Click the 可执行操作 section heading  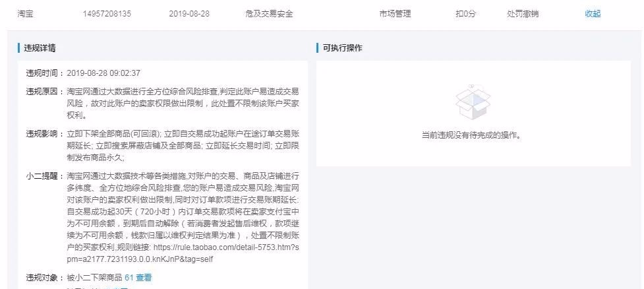click(x=343, y=48)
